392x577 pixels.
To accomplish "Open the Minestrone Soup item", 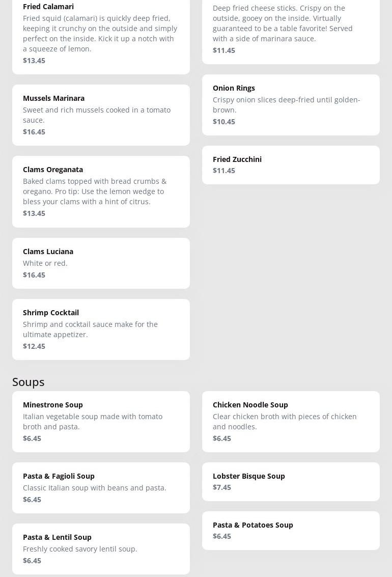I will coord(53,405).
